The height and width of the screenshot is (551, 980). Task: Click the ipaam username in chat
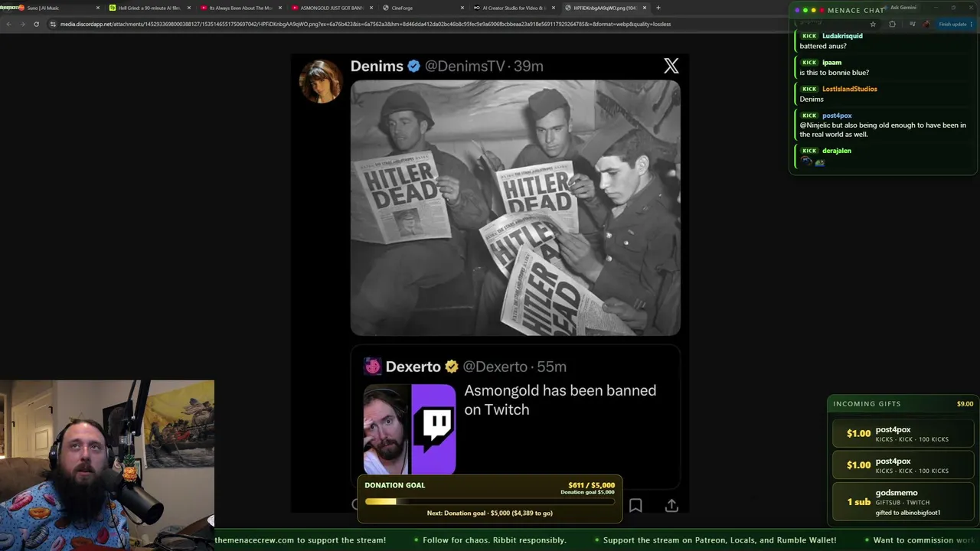831,63
